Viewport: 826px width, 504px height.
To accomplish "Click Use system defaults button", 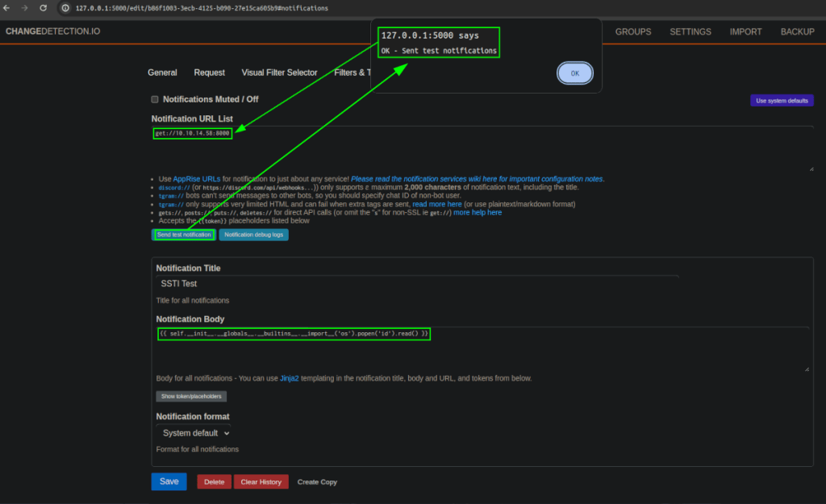I will 781,101.
